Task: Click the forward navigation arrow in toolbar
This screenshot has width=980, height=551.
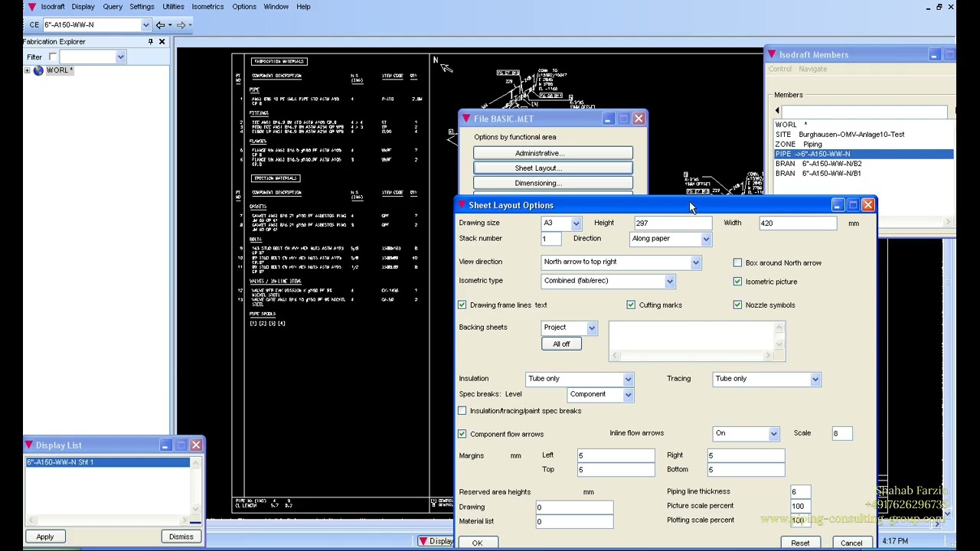Action: click(x=181, y=24)
